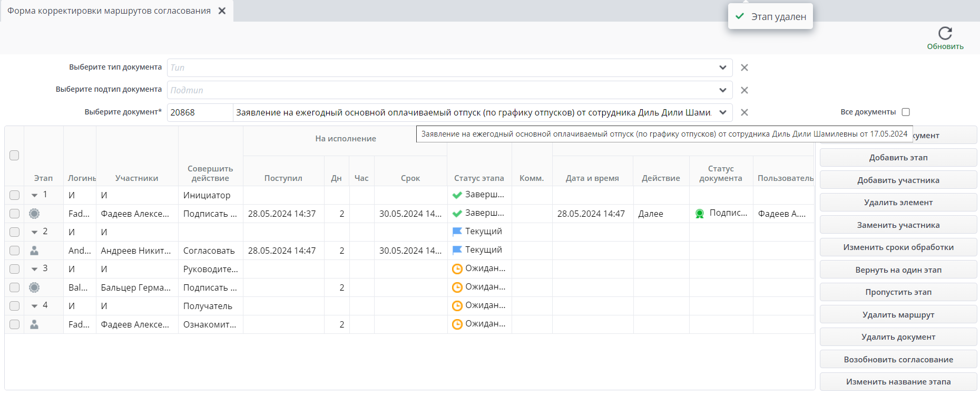Click the green signed status icon
This screenshot has width=980, height=394.
(x=700, y=214)
